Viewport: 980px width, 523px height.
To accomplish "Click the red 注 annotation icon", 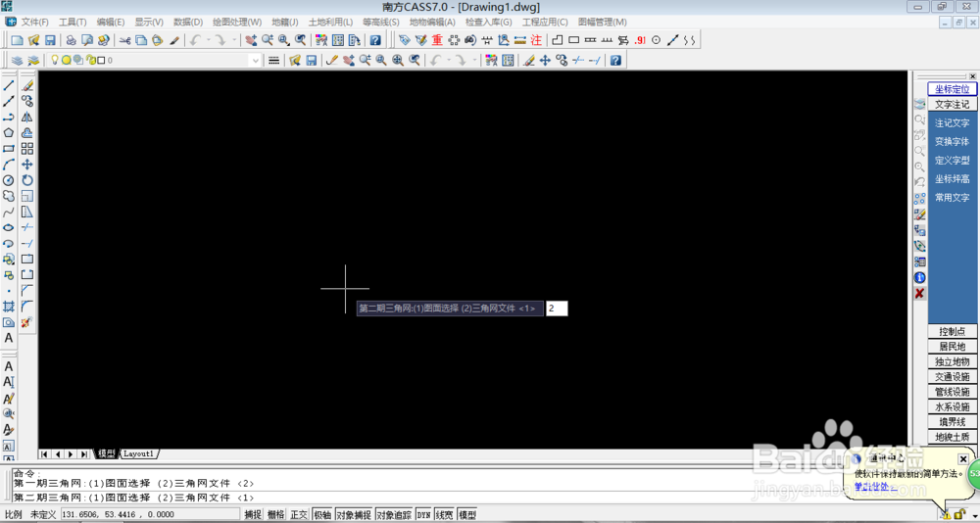I will pos(536,40).
